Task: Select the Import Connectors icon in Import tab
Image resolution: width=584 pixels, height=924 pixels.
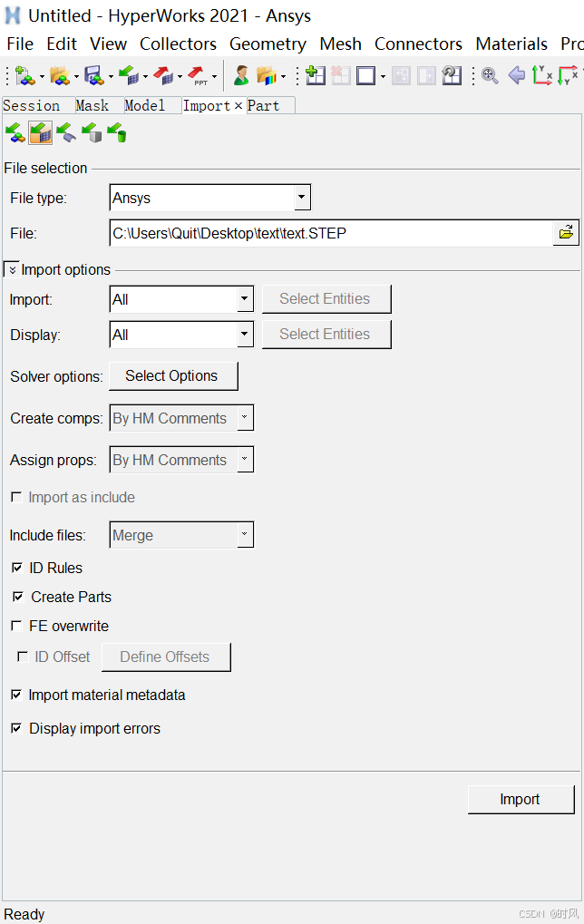Action: point(117,133)
